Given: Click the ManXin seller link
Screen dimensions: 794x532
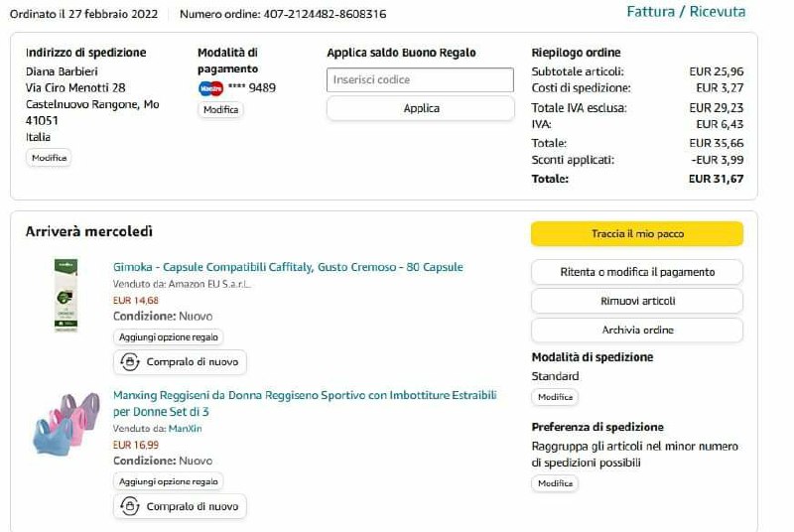Looking at the screenshot, I should pos(185,429).
